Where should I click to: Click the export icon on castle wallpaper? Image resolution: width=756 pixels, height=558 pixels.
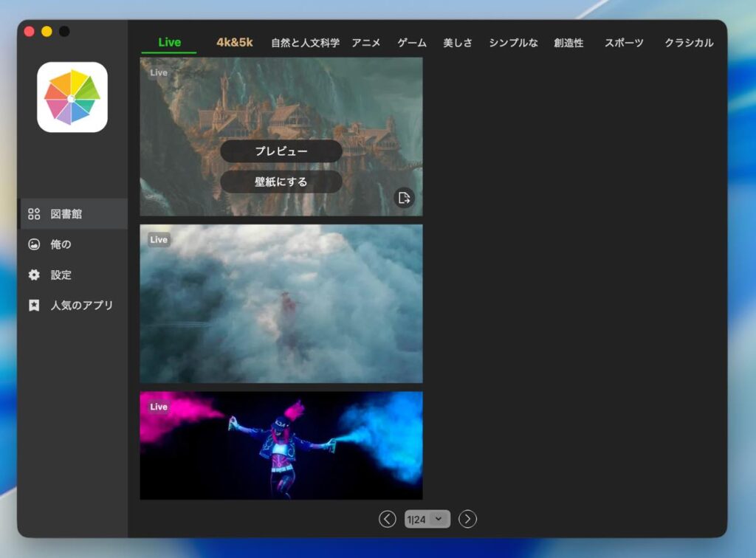coord(404,197)
